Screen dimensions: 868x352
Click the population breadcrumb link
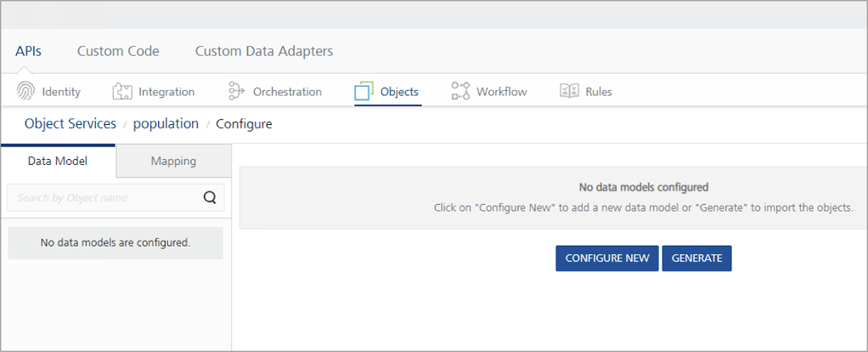[166, 124]
